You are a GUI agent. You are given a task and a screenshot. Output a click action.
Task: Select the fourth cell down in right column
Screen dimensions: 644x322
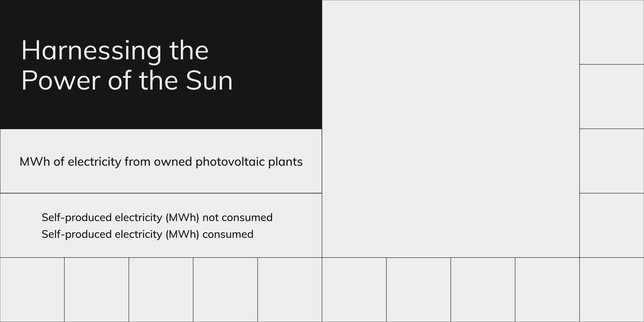pyautogui.click(x=612, y=225)
